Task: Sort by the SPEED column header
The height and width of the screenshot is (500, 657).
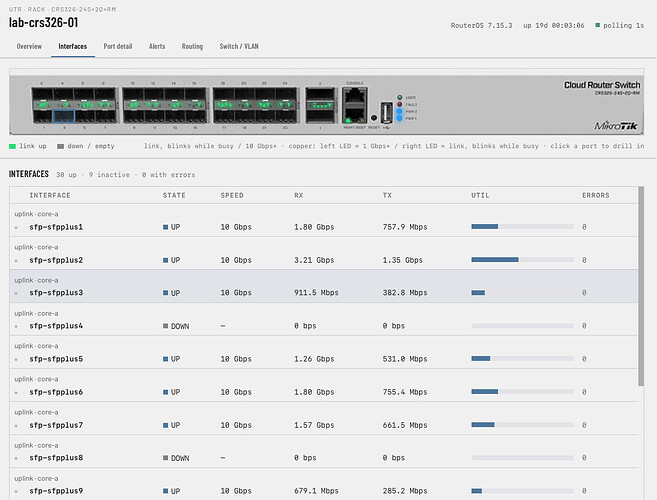Action: point(232,195)
